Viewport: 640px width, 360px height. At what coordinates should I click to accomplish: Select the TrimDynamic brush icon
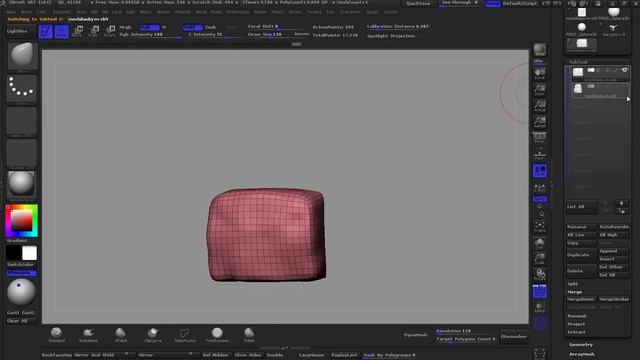[x=217, y=335]
